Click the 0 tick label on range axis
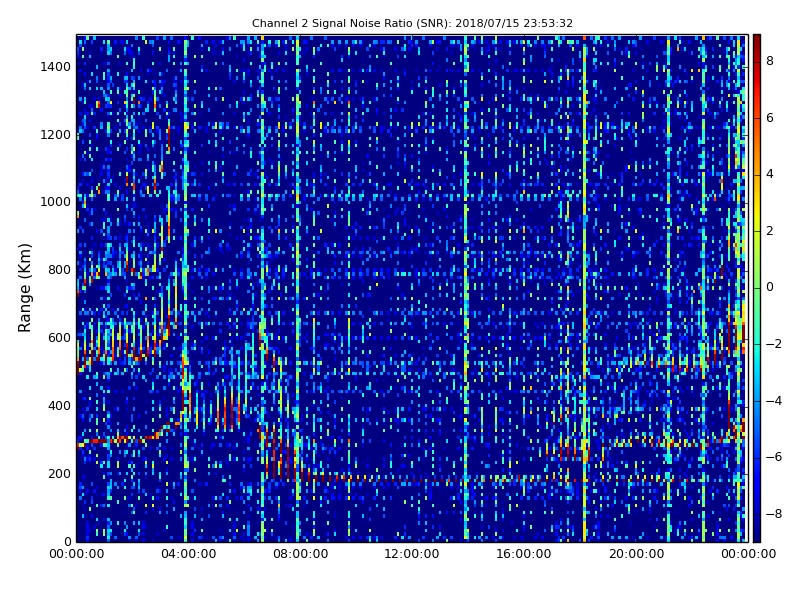Screen dimensions: 800x600 pos(67,541)
